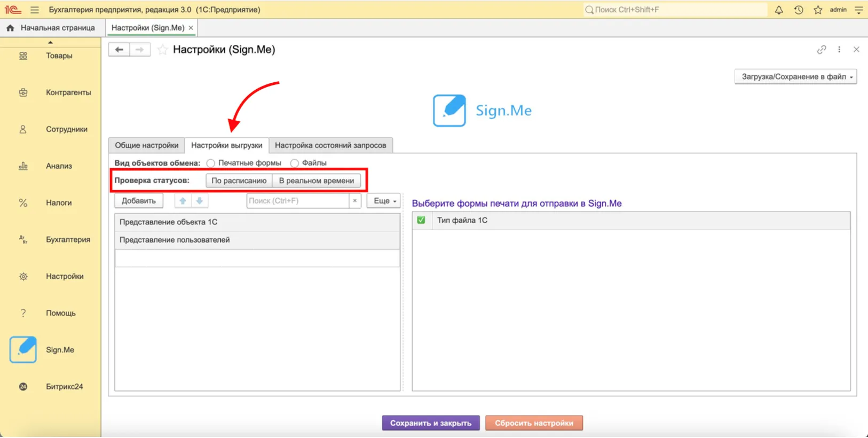
Task: Toggle Тип файла 1С checkbox
Action: 421,220
